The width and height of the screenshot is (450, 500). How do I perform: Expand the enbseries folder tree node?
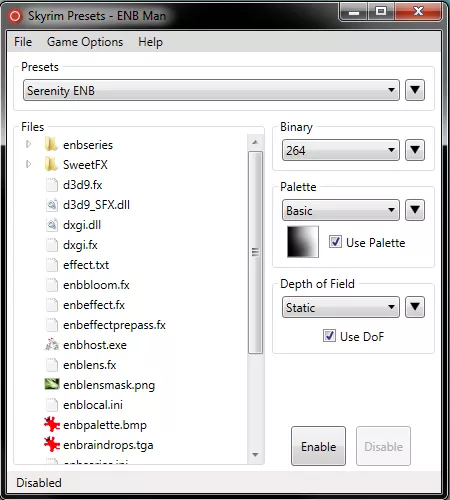coord(29,144)
